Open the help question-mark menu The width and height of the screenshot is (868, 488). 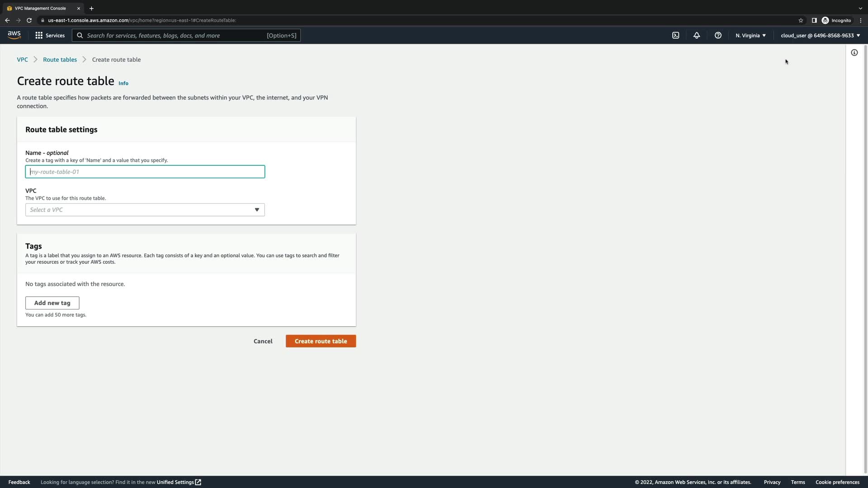pos(718,35)
